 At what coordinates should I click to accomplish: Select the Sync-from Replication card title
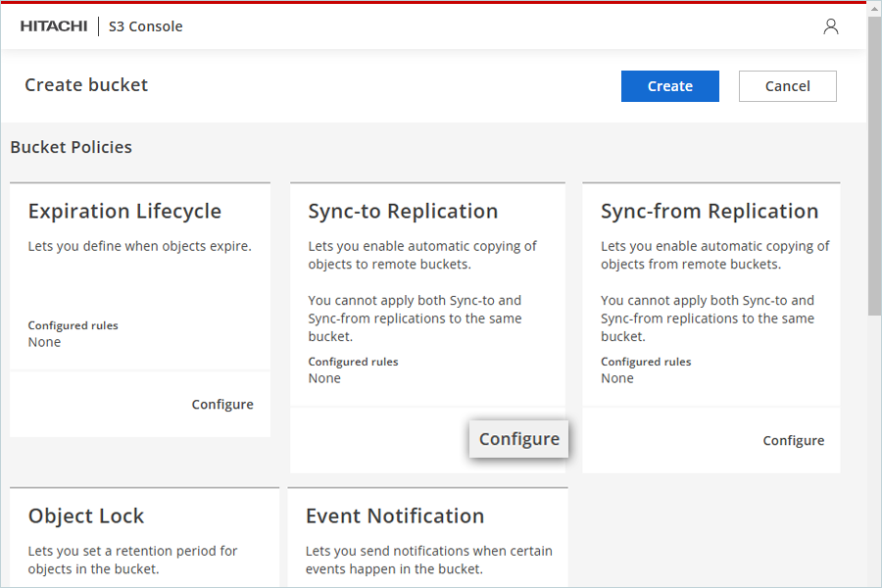[710, 211]
